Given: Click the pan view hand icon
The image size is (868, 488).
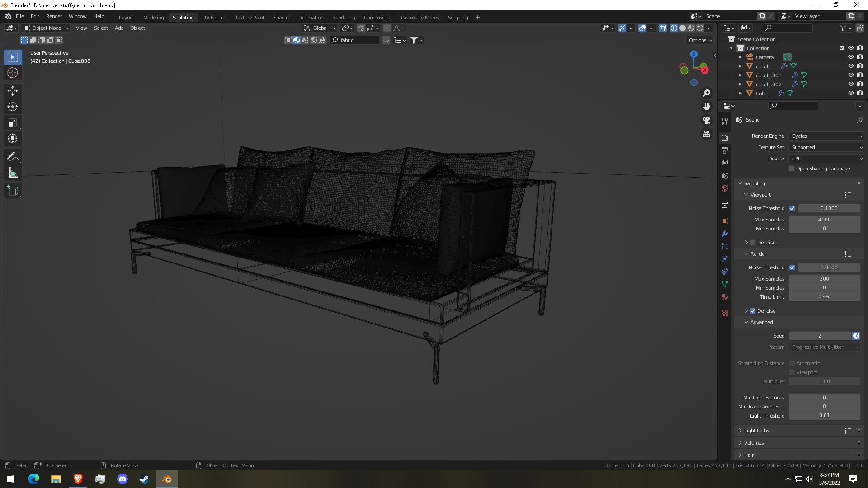Looking at the screenshot, I should (707, 107).
